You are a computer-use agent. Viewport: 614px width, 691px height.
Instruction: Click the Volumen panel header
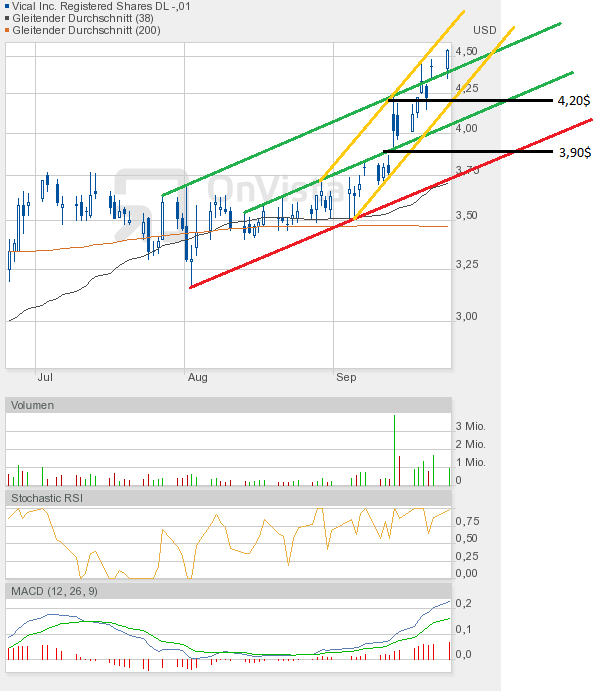tap(34, 405)
